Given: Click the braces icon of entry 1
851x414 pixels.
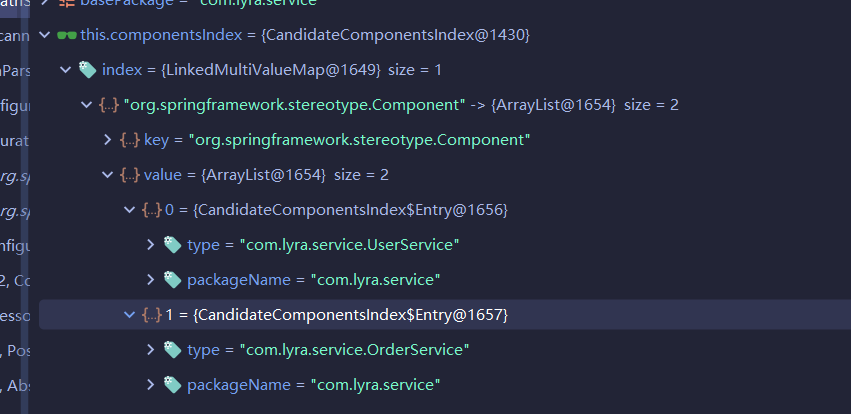Looking at the screenshot, I should tap(152, 315).
